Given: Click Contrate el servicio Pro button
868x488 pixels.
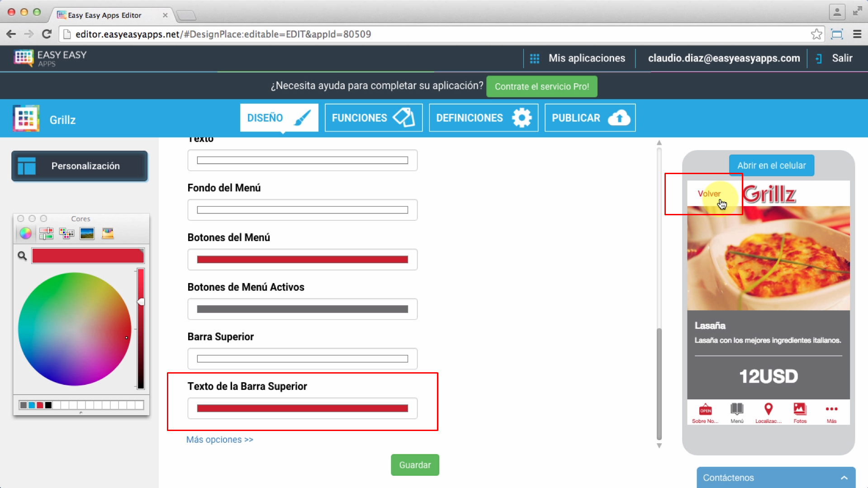Looking at the screenshot, I should pyautogui.click(x=541, y=86).
